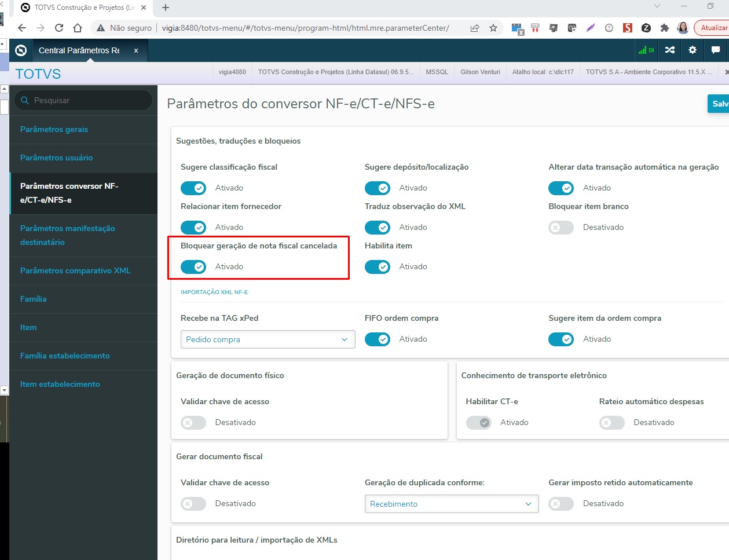Go back with browser back arrow
Screen dimensions: 729x560
pyautogui.click(x=22, y=28)
